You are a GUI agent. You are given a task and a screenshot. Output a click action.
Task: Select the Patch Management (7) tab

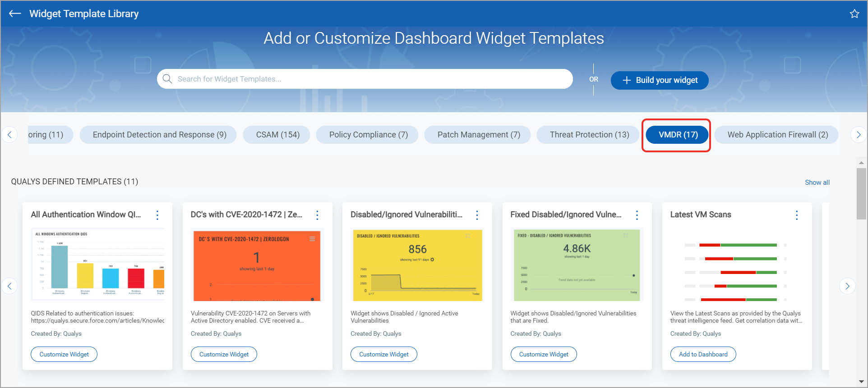[478, 135]
